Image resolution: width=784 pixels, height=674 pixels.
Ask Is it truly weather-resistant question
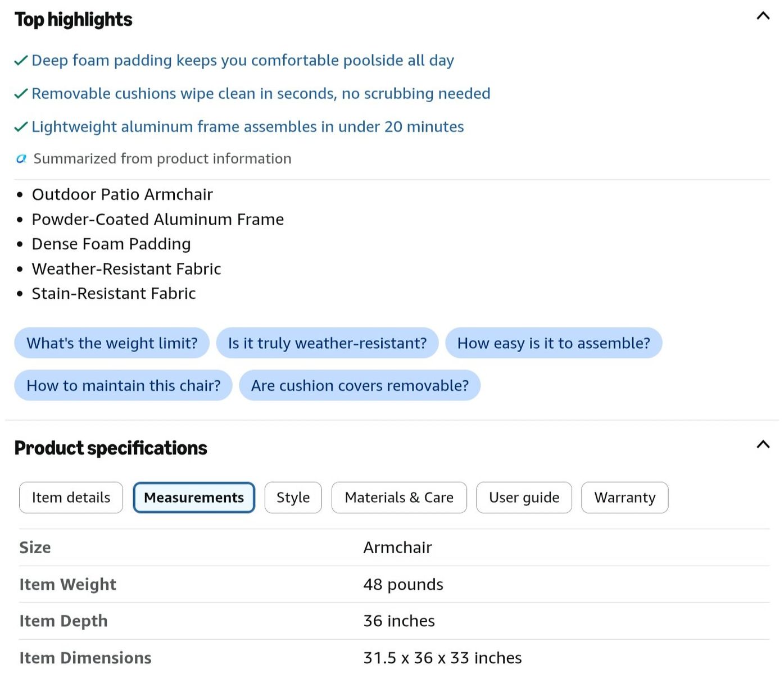click(327, 343)
